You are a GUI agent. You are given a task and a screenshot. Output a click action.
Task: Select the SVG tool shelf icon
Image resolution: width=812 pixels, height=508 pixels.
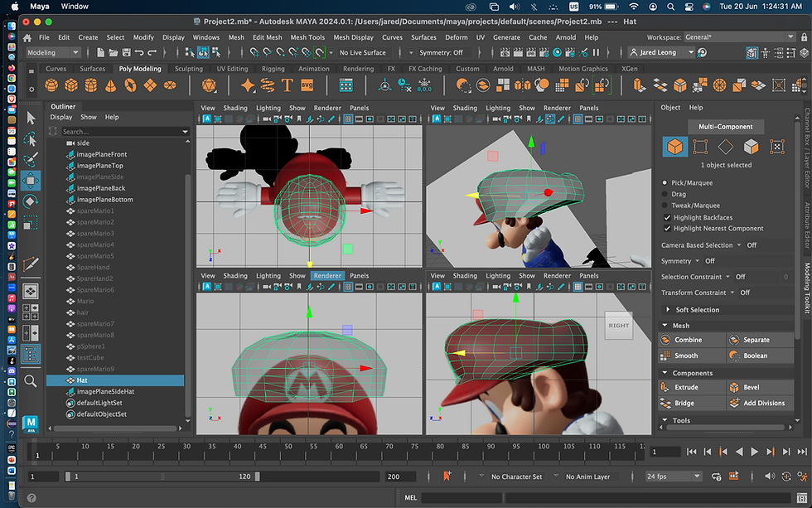point(307,85)
